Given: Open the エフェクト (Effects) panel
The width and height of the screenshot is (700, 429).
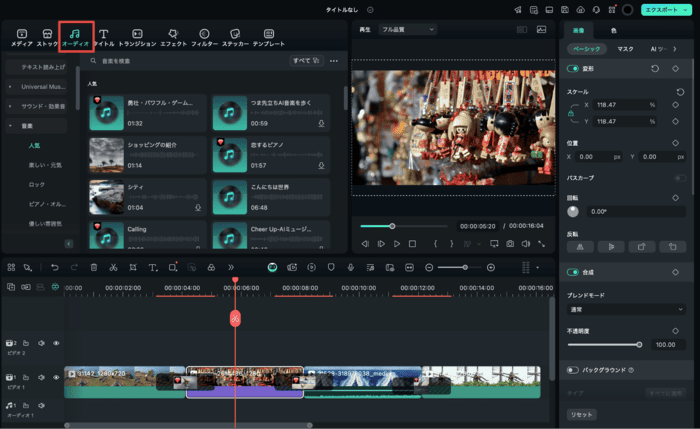Looking at the screenshot, I should pyautogui.click(x=171, y=38).
